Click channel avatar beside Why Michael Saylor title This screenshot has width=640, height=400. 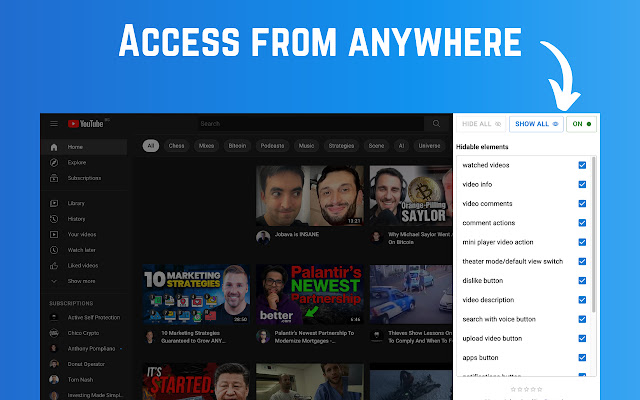(x=376, y=237)
